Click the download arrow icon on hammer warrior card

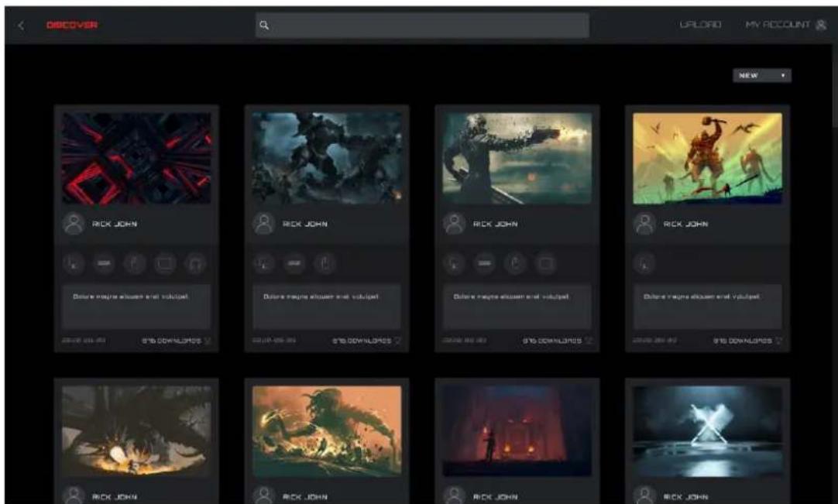click(778, 341)
